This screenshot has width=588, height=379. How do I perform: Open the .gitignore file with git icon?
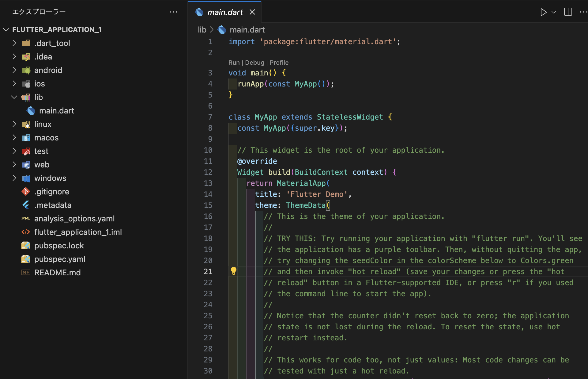(x=52, y=192)
